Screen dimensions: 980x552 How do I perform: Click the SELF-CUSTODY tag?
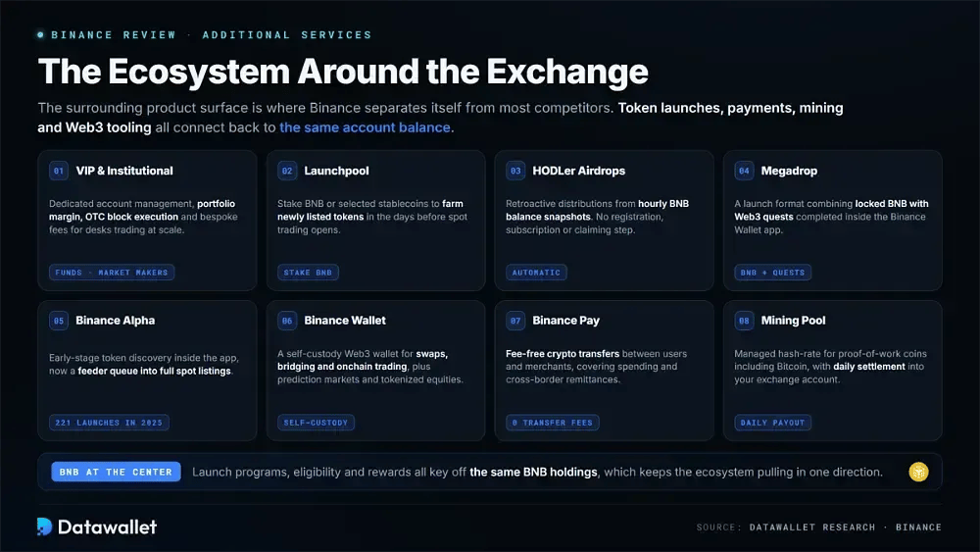pyautogui.click(x=316, y=423)
